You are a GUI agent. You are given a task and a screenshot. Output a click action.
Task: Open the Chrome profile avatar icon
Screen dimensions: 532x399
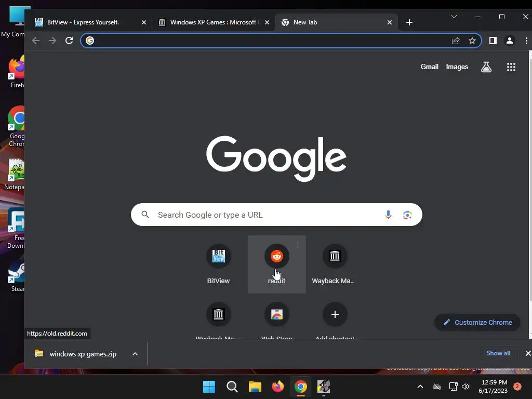(x=510, y=41)
